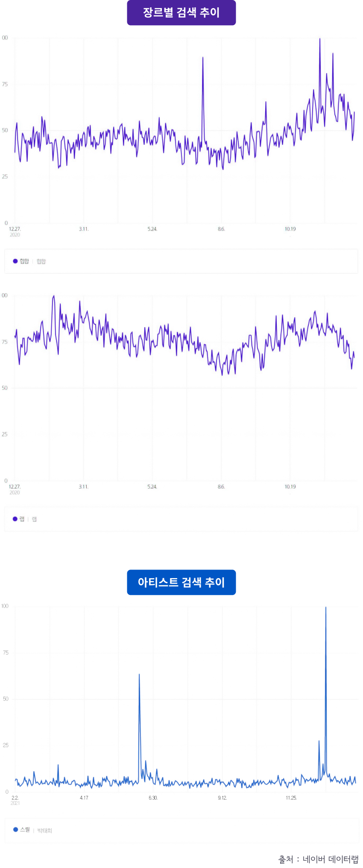Click the blue 스릴 legend dot
Viewport: 363px width, 868px height.
[x=16, y=830]
